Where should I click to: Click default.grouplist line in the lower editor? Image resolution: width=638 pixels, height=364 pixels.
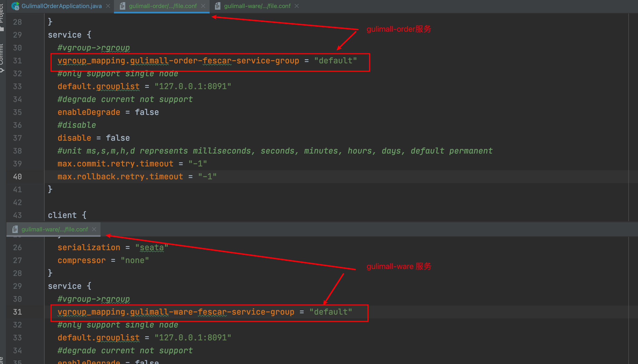(144, 338)
